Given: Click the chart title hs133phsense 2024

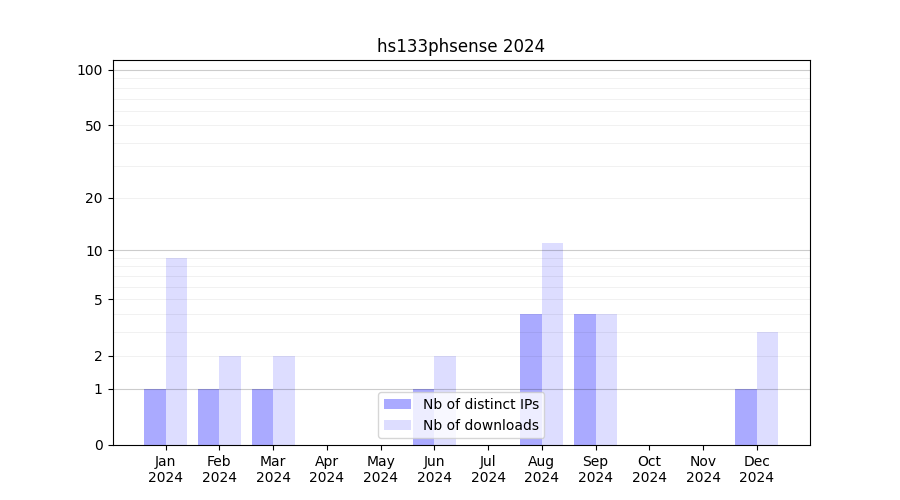Looking at the screenshot, I should pyautogui.click(x=460, y=46).
